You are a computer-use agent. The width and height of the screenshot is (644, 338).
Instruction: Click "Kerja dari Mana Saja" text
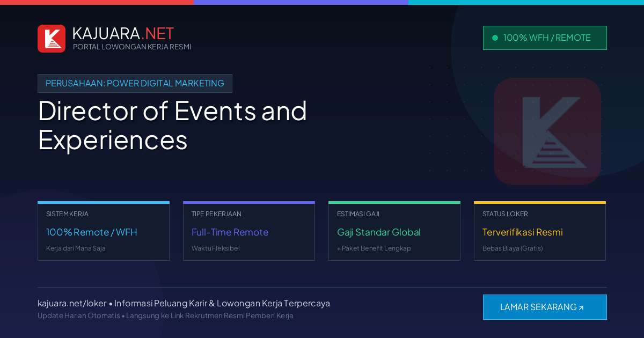tap(76, 248)
